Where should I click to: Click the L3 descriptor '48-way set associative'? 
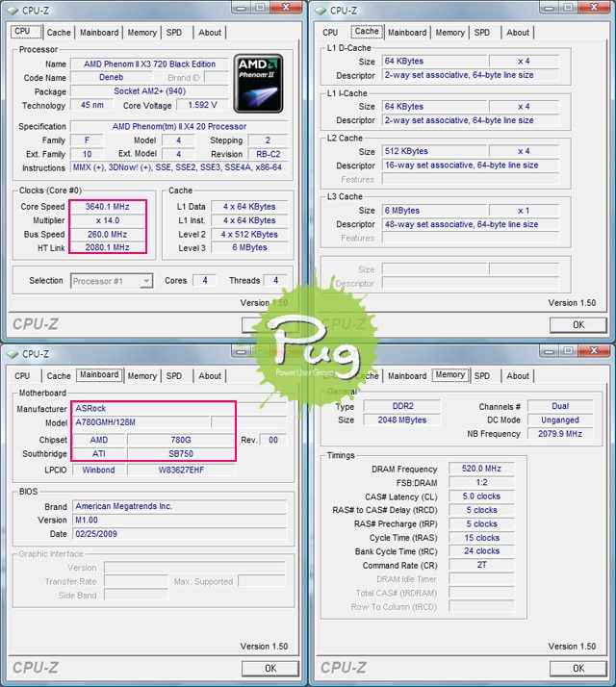(x=470, y=224)
